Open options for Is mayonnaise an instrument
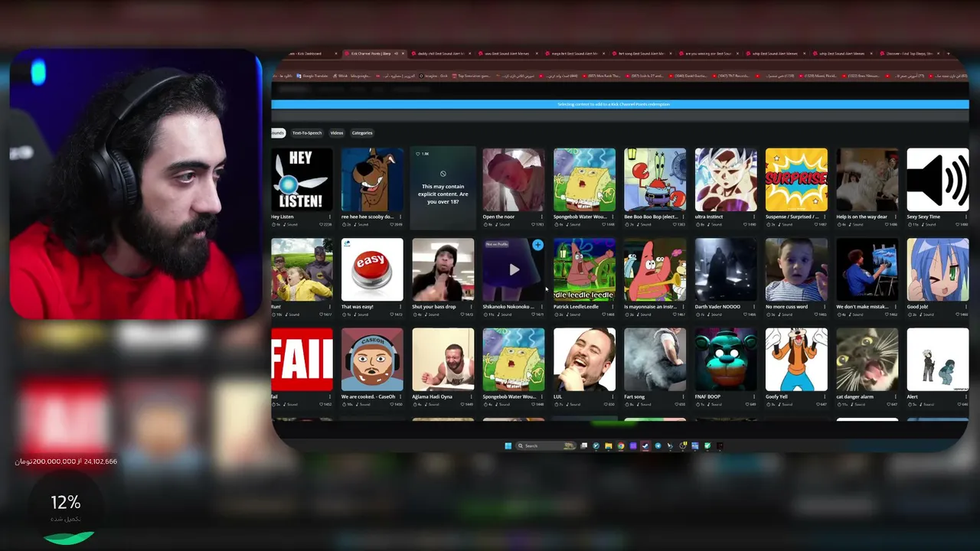This screenshot has height=551, width=980. click(684, 307)
